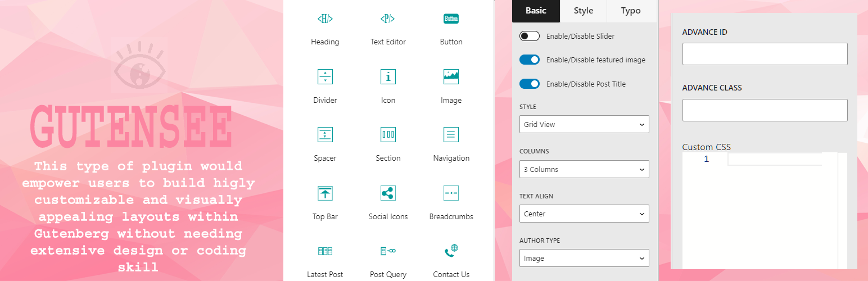This screenshot has height=281, width=868.
Task: Expand the Columns dropdown
Action: tap(584, 169)
